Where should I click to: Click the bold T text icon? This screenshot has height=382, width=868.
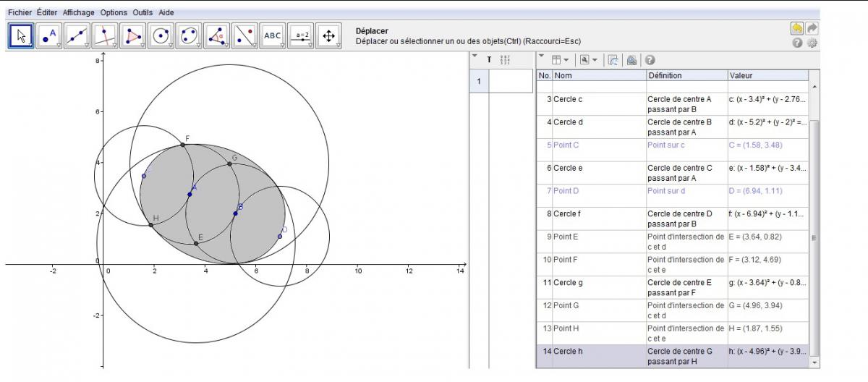(489, 60)
